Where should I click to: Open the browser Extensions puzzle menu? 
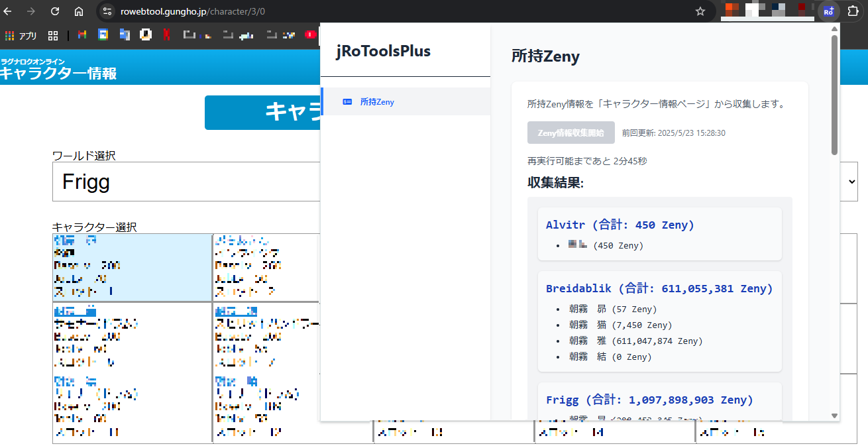point(853,11)
